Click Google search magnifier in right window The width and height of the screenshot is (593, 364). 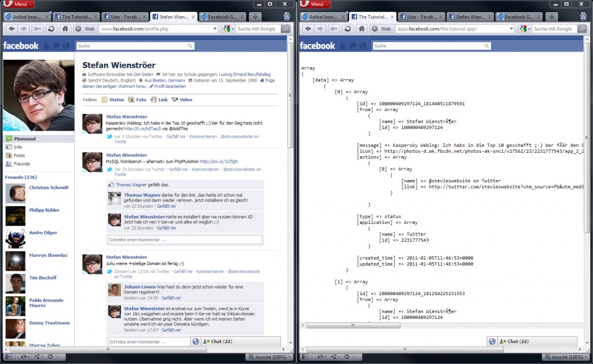pyautogui.click(x=583, y=29)
